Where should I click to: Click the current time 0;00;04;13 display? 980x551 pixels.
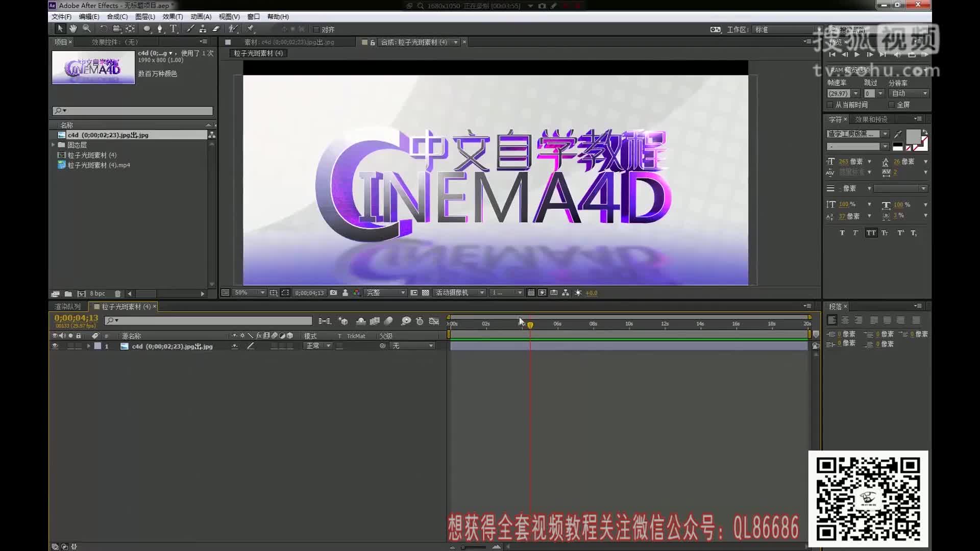76,318
